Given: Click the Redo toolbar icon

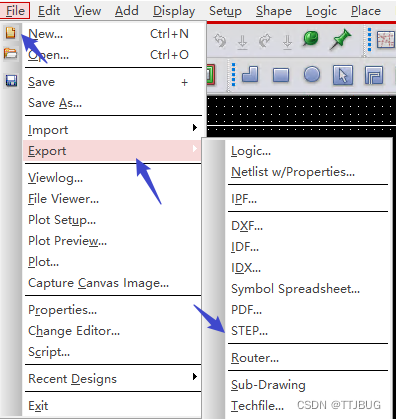Looking at the screenshot, I should (x=265, y=41).
